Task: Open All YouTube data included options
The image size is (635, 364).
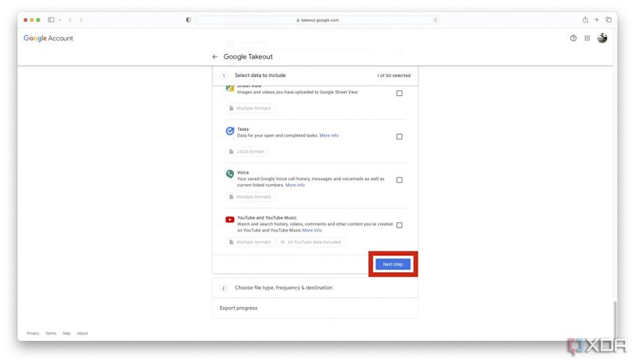Action: pos(311,242)
